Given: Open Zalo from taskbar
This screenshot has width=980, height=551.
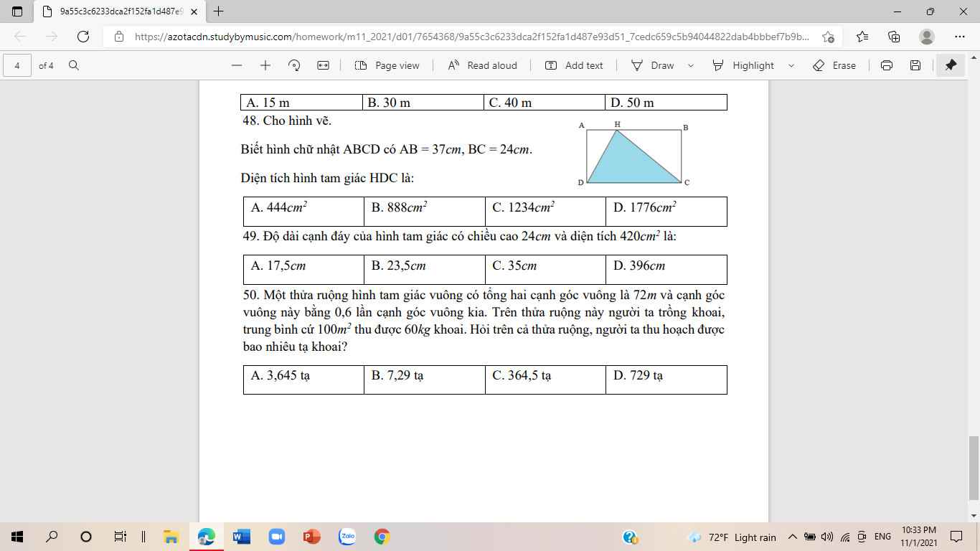Looking at the screenshot, I should click(x=347, y=537).
